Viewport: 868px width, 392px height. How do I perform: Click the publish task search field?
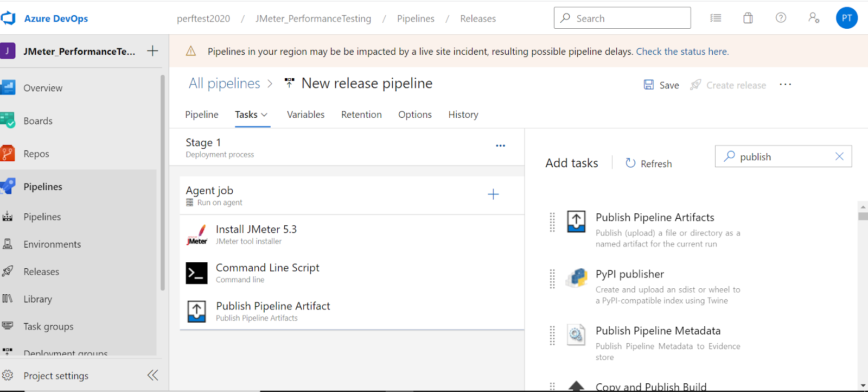[x=783, y=156]
